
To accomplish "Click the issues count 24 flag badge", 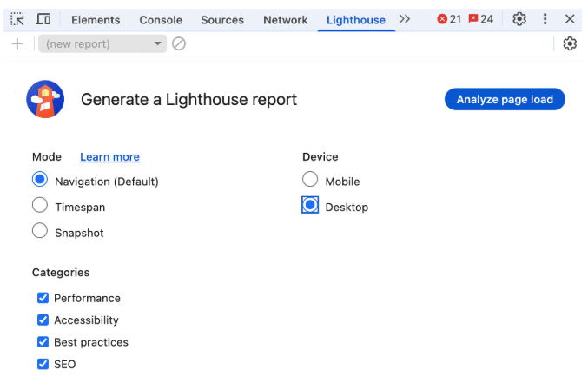I will coord(481,19).
